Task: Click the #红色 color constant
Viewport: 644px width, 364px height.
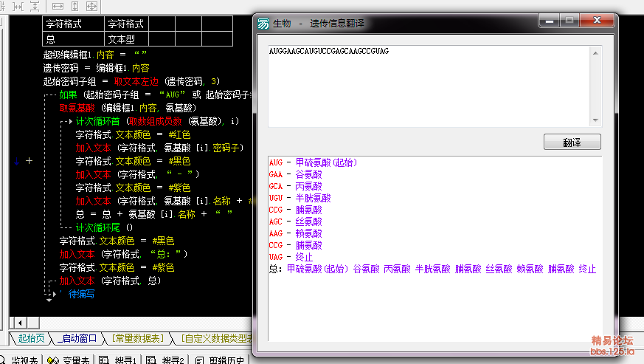Action: 179,134
